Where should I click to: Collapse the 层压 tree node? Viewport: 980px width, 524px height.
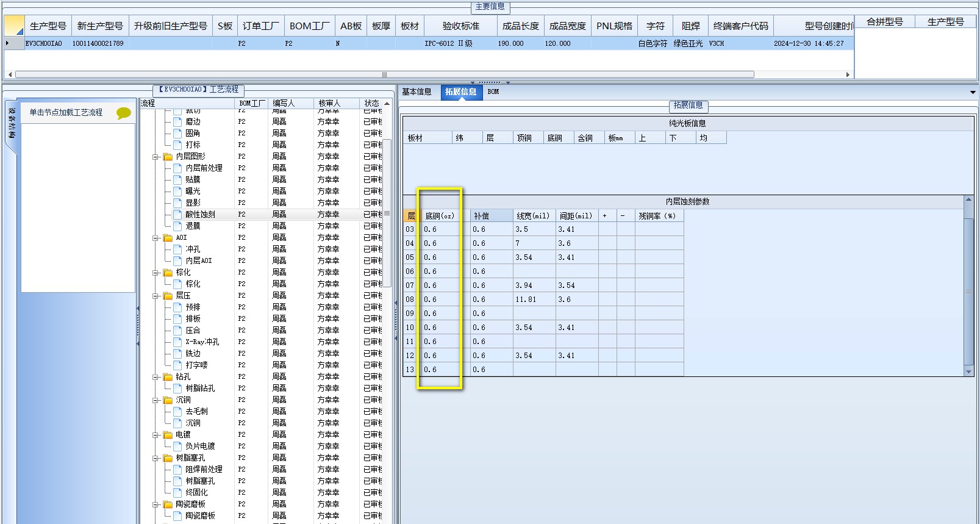156,296
